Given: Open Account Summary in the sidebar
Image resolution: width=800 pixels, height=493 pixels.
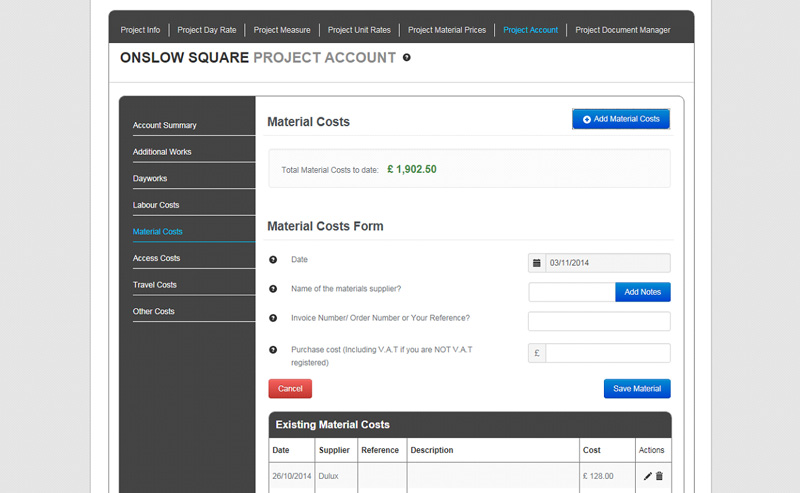Looking at the screenshot, I should click(164, 126).
